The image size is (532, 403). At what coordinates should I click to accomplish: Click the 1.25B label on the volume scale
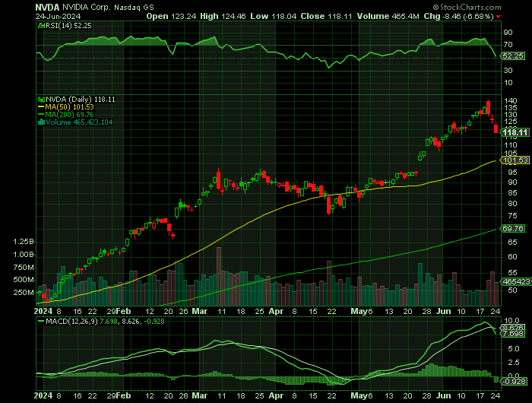(24, 242)
